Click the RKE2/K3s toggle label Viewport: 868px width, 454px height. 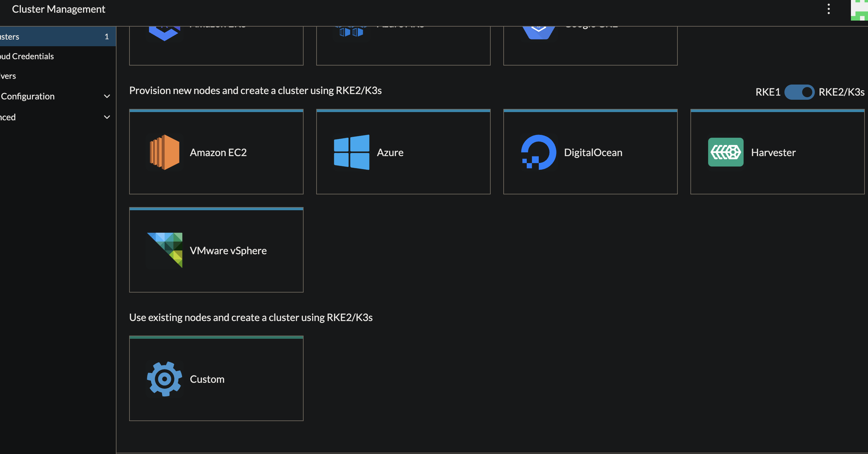841,92
